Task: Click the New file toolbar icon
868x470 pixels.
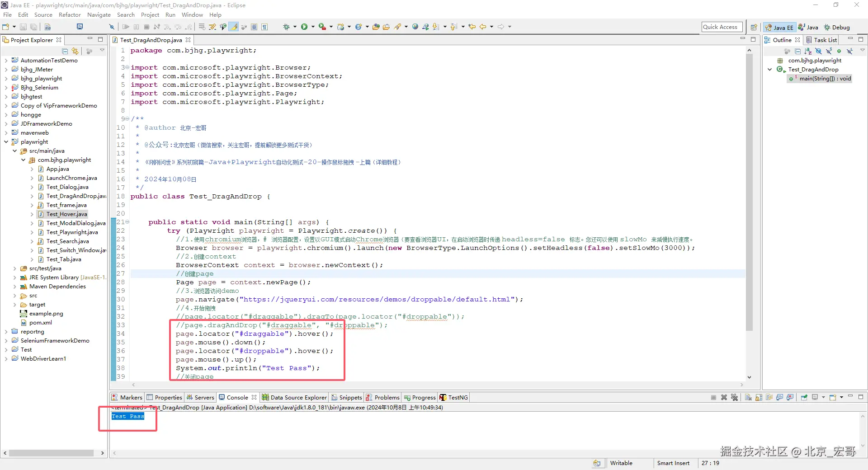Action: 6,27
